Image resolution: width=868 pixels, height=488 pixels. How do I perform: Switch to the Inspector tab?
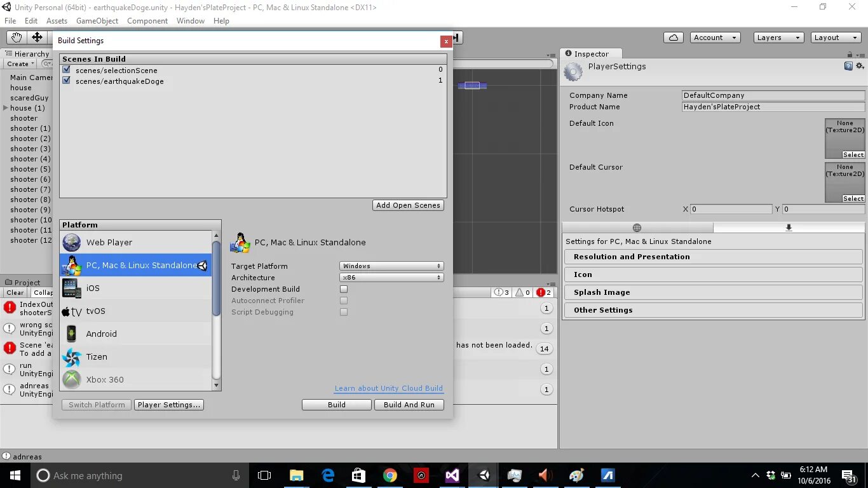(x=591, y=54)
